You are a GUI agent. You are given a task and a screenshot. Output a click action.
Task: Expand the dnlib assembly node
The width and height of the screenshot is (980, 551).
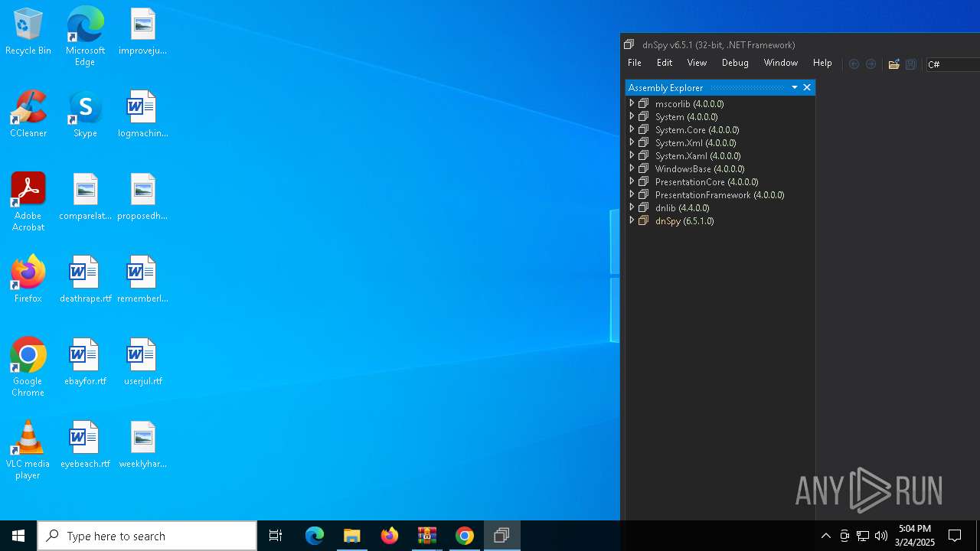click(x=632, y=207)
